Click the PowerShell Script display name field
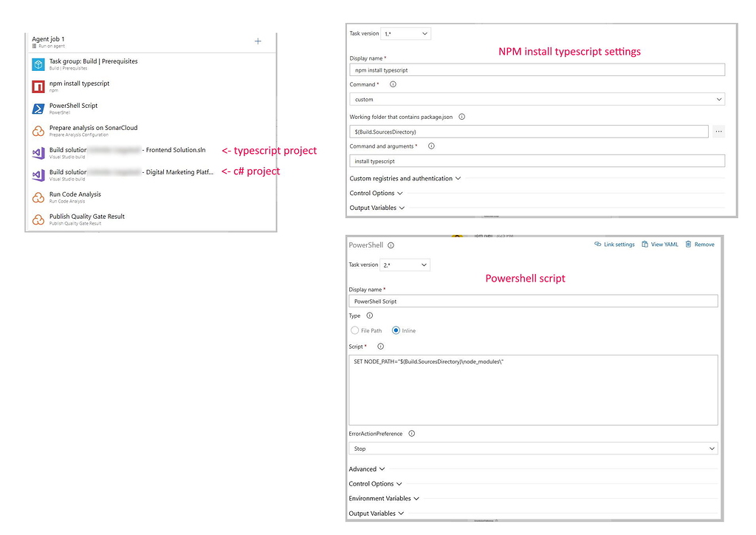The width and height of the screenshot is (756, 535). click(x=533, y=301)
